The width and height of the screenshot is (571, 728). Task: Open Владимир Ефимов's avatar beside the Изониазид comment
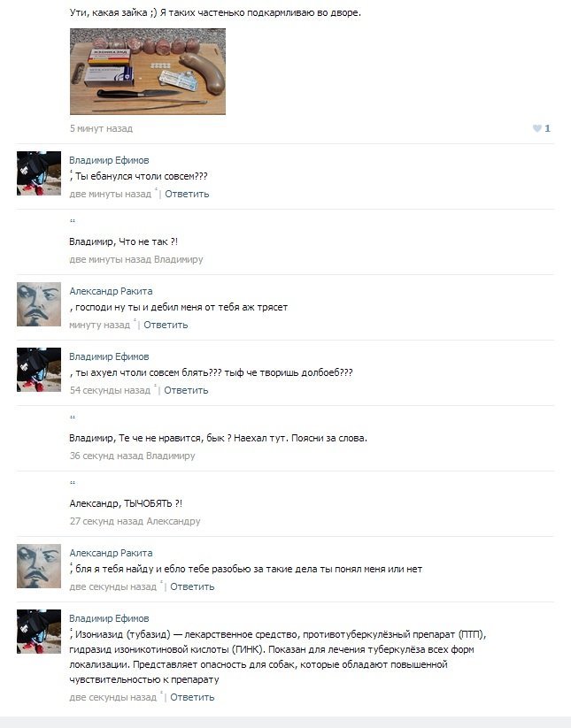39,632
